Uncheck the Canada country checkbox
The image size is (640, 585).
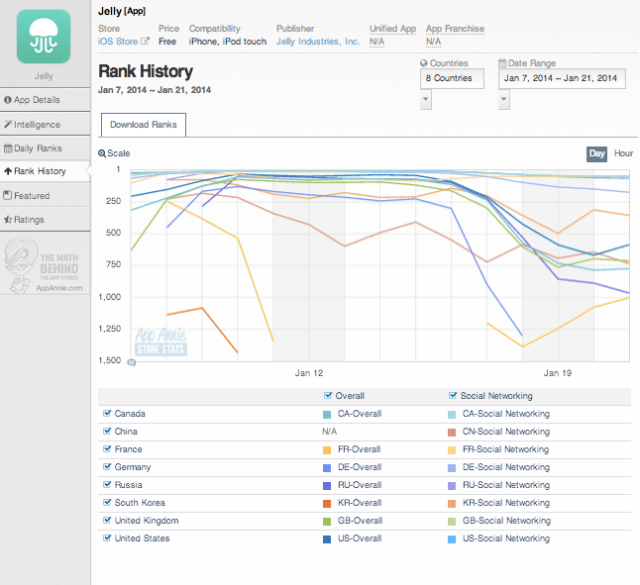(x=107, y=413)
